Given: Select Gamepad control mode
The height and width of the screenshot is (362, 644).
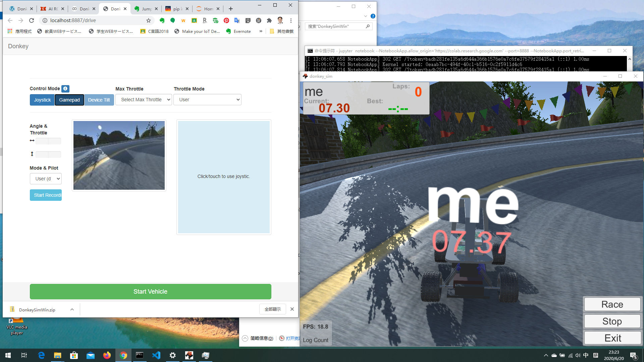Looking at the screenshot, I should (69, 100).
